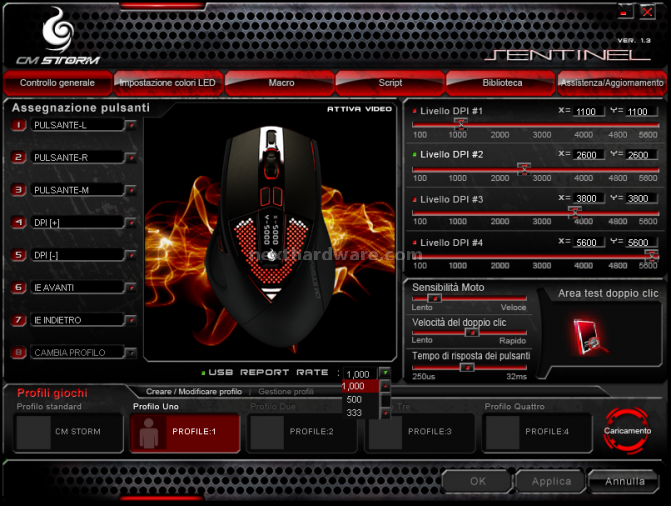Image resolution: width=671 pixels, height=506 pixels.
Task: Enable Livello DPI #3 indicator
Action: click(414, 199)
